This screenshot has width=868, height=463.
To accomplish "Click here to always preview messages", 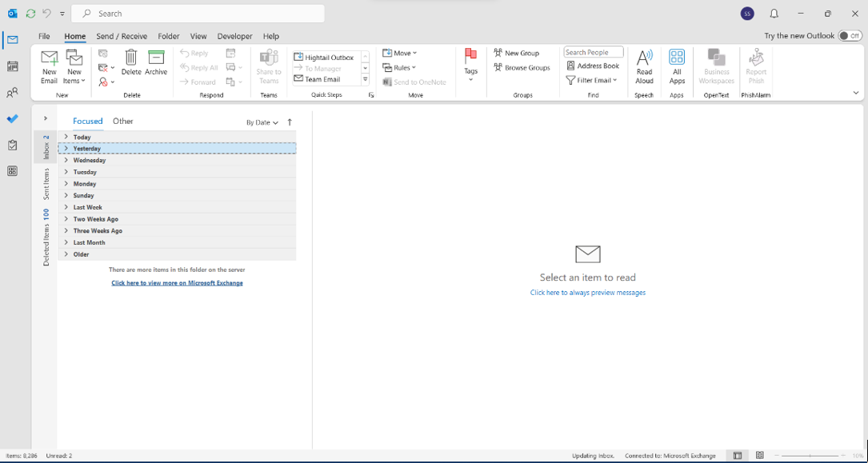I will 588,293.
